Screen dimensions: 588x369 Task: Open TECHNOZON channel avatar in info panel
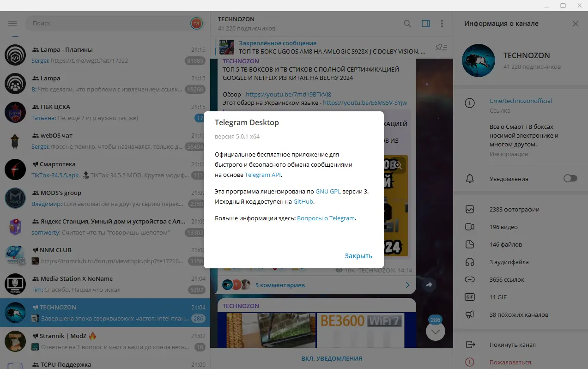click(x=479, y=60)
